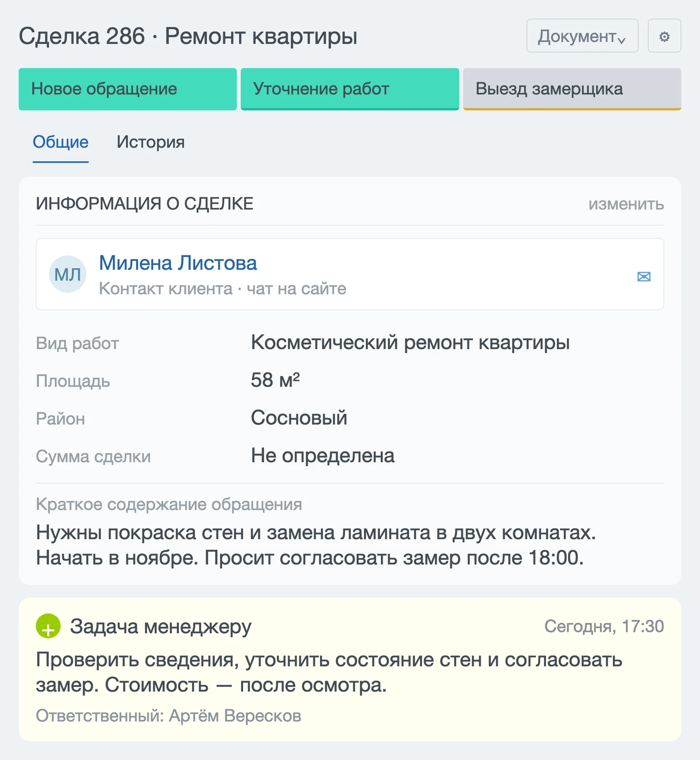Click the Ответственный: Артём Вересков line
700x760 pixels.
(168, 716)
